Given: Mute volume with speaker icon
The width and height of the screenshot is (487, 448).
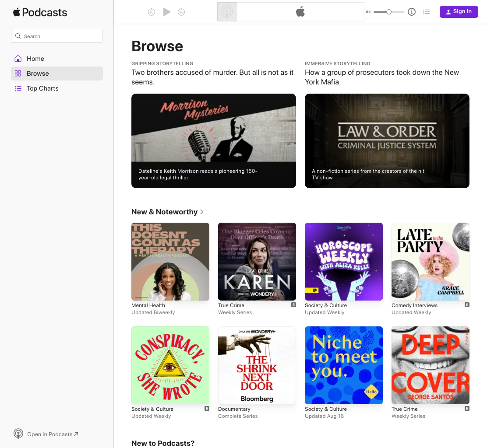Looking at the screenshot, I should [368, 12].
